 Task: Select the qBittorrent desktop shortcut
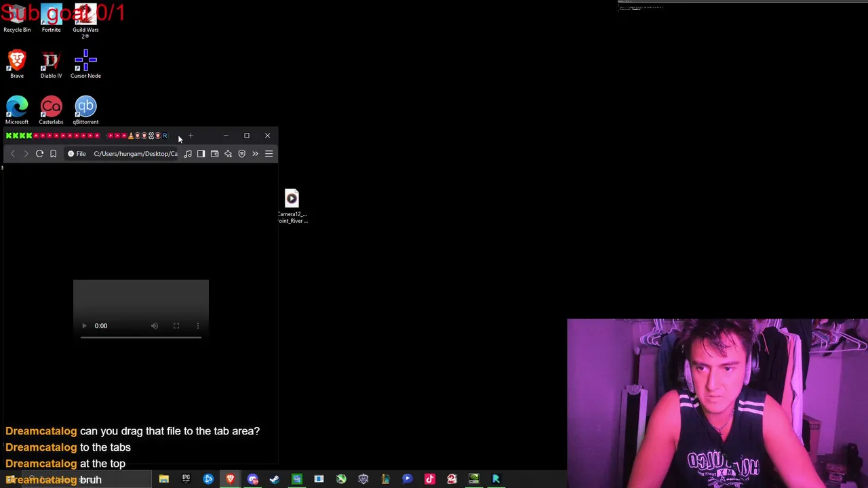(85, 110)
